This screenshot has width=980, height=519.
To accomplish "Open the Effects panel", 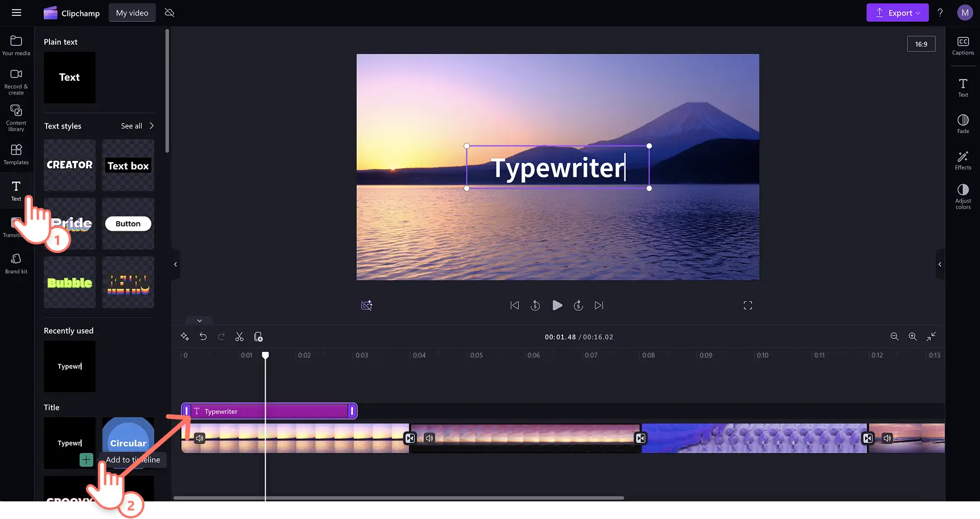I will 962,160.
